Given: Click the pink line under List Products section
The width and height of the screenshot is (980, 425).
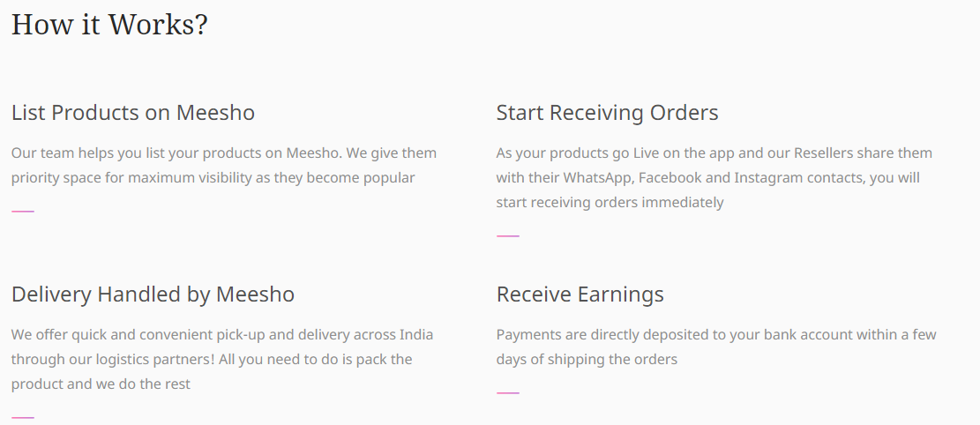Looking at the screenshot, I should (23, 212).
